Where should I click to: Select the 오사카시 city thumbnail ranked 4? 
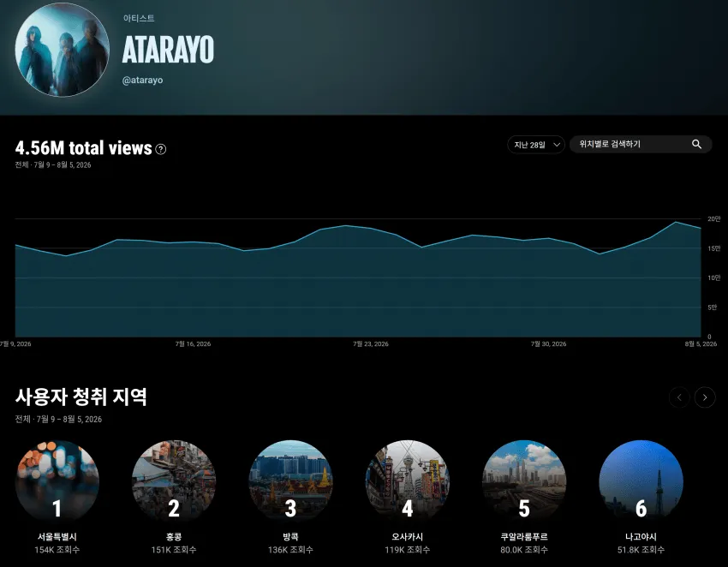click(x=407, y=481)
